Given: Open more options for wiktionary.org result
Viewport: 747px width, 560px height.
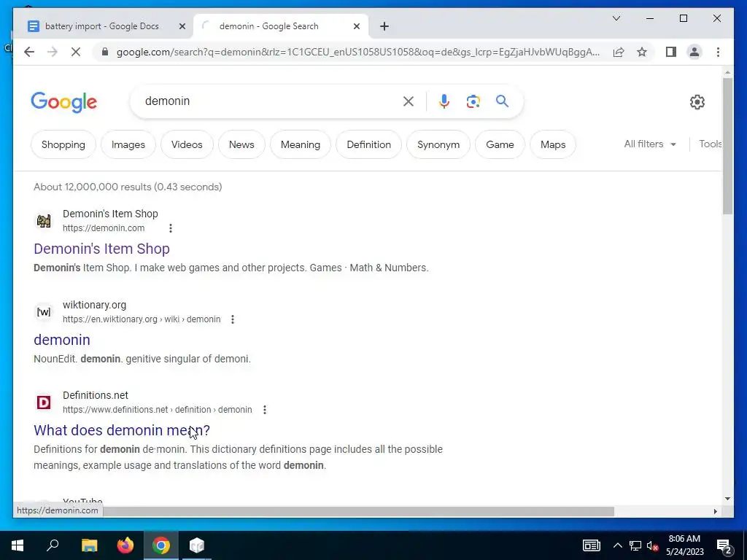Looking at the screenshot, I should pyautogui.click(x=233, y=319).
